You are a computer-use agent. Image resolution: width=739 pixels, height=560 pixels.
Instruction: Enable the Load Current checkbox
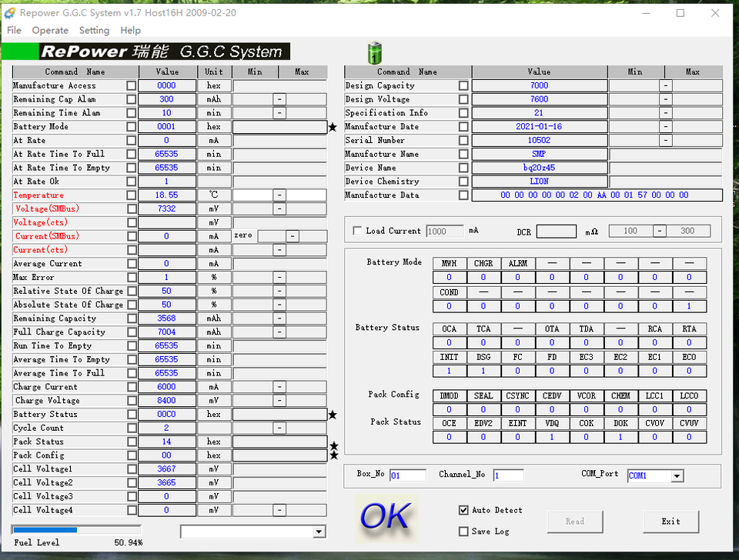pyautogui.click(x=357, y=231)
